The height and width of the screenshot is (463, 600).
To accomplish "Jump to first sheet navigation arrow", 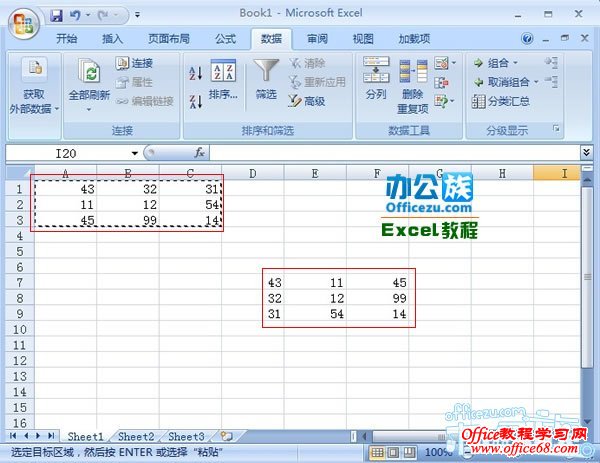I will click(x=13, y=436).
